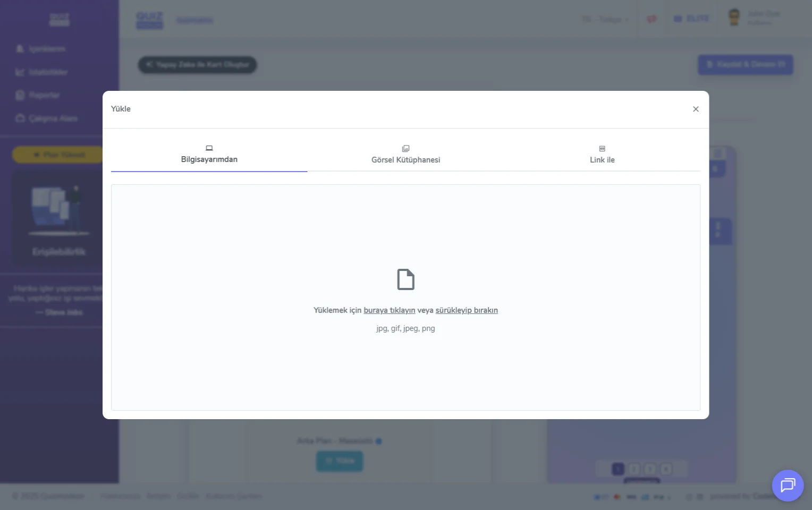812x510 pixels.
Task: Click Yapay Zeka ile Kart Oluştur button
Action: tap(198, 65)
